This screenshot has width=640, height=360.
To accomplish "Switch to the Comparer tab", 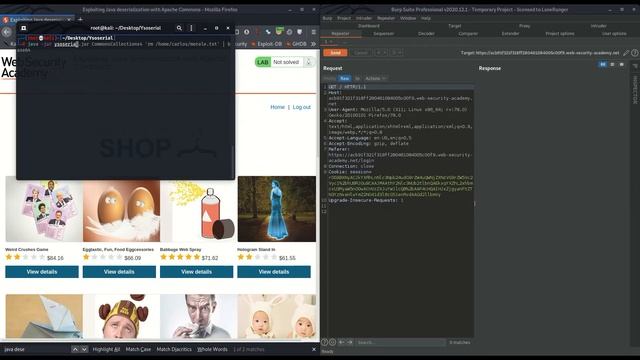I will coord(468,34).
